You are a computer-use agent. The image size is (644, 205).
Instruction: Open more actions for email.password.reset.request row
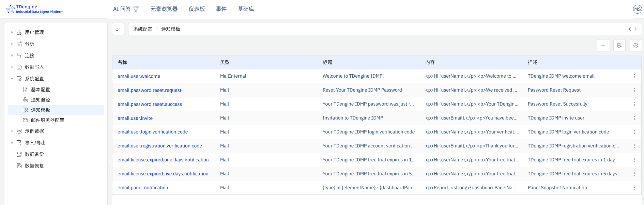(x=634, y=90)
